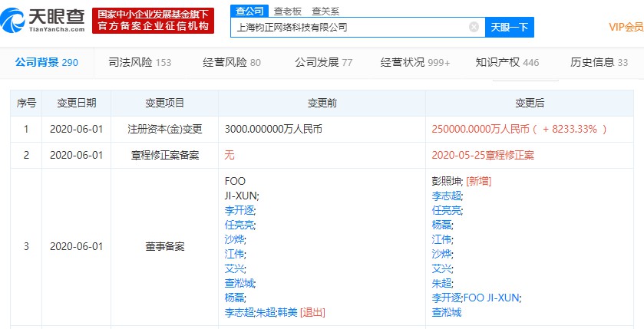Open the 公司发展 77 tab

[x=323, y=62]
